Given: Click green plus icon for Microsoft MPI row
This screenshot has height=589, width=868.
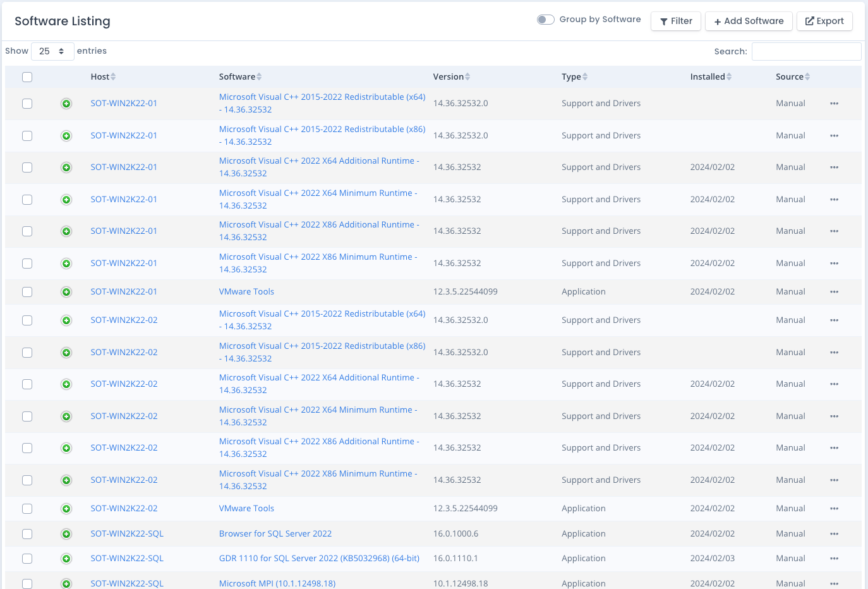Looking at the screenshot, I should point(66,584).
